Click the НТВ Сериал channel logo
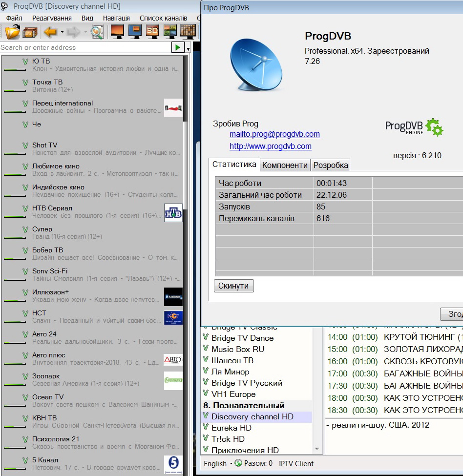This screenshot has width=463, height=476. tap(173, 213)
